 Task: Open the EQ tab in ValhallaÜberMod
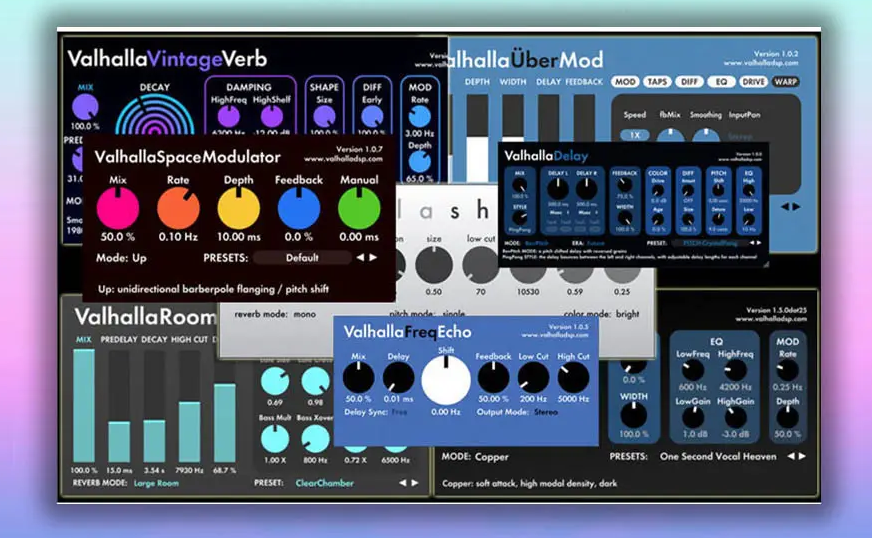[x=721, y=82]
